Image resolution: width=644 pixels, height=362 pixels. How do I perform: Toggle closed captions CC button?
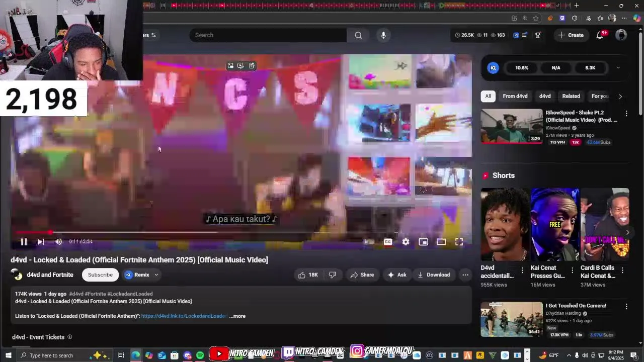coord(388,242)
